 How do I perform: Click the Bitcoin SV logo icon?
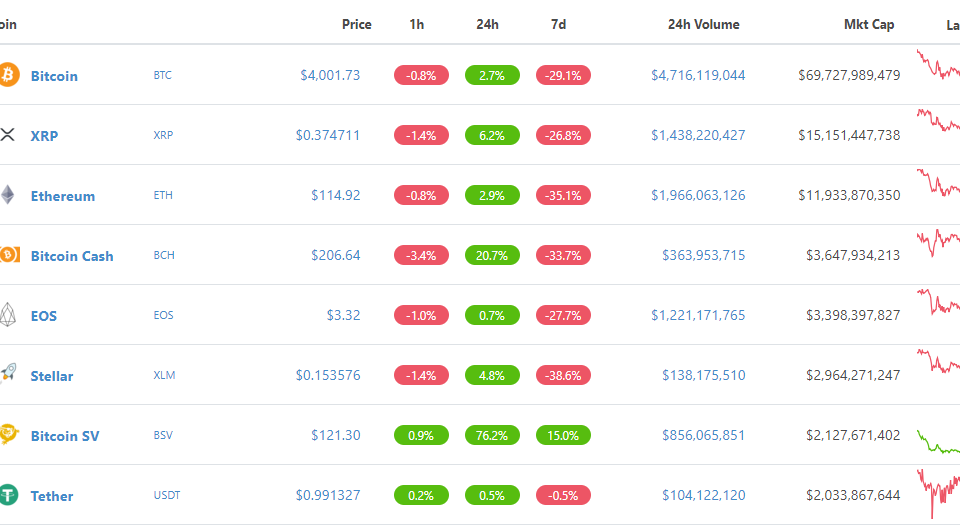(9, 434)
